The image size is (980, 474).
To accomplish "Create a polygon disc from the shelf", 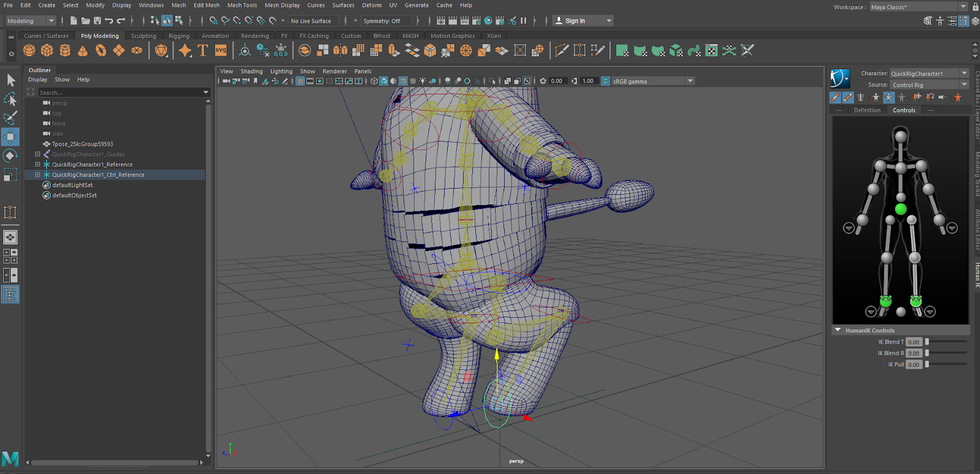I will pyautogui.click(x=137, y=51).
